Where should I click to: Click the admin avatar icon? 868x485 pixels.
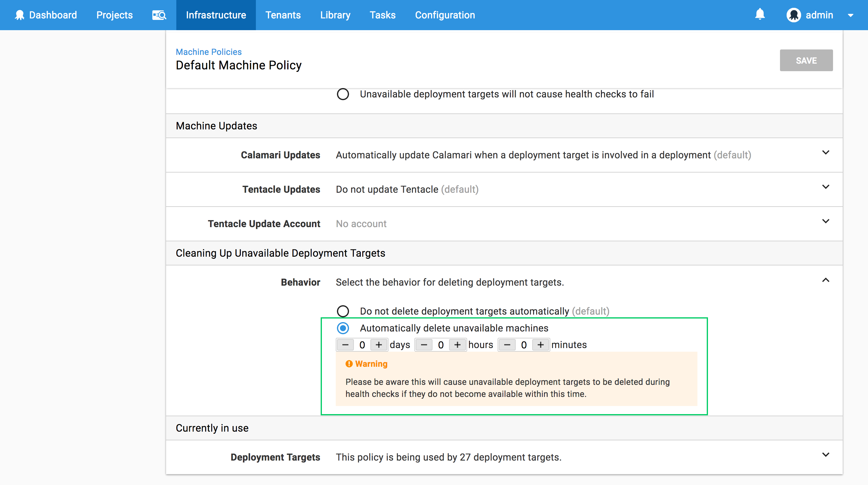[x=794, y=15]
